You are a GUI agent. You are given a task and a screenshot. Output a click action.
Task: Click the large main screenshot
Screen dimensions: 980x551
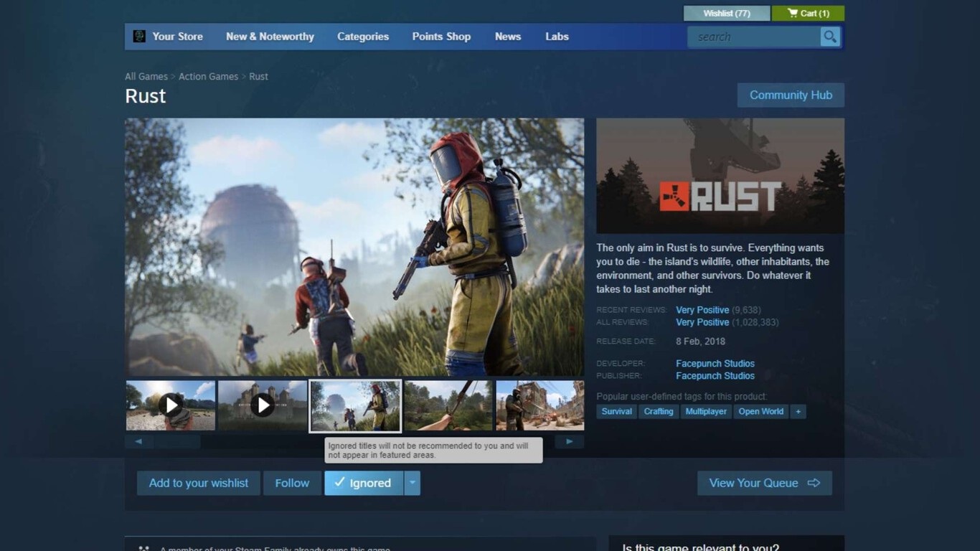[354, 248]
